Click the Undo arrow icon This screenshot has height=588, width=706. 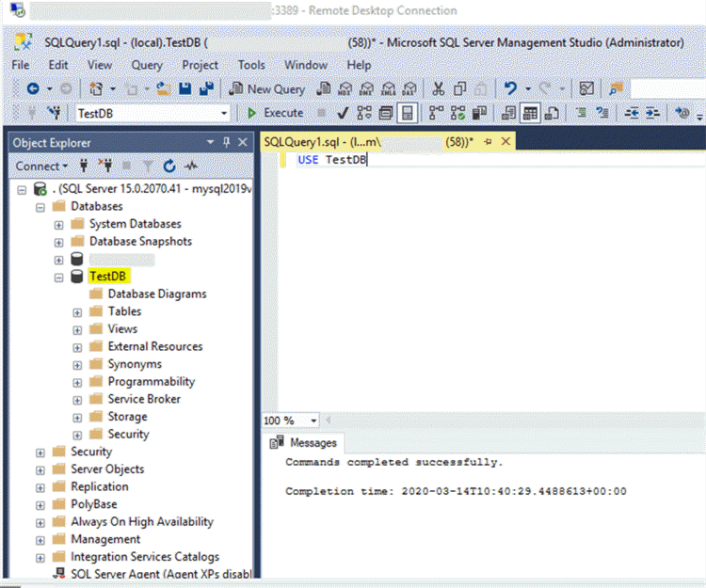click(x=510, y=88)
